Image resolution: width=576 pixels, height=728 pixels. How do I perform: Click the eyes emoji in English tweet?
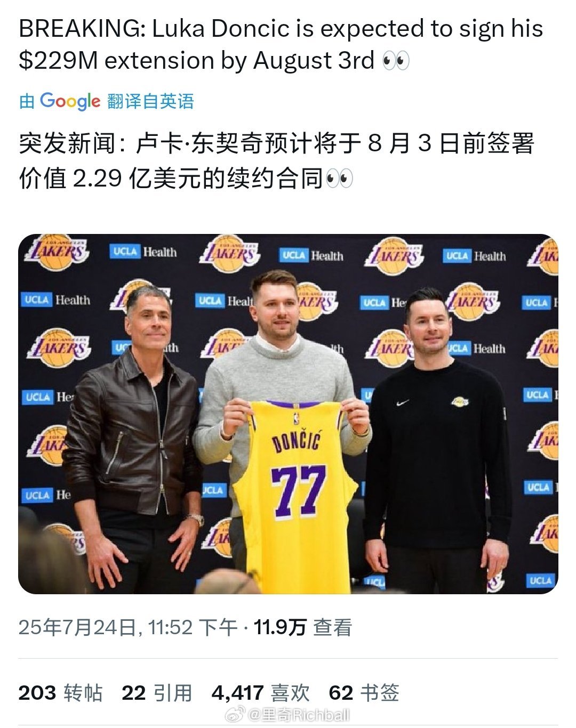coord(396,61)
